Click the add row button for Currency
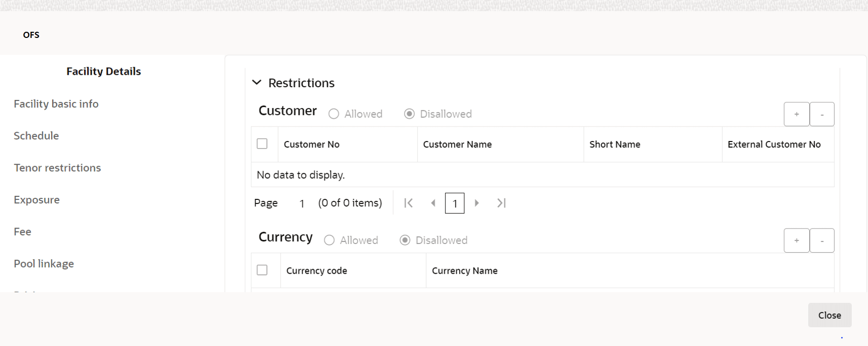Viewport: 868px width, 346px height. coord(796,240)
